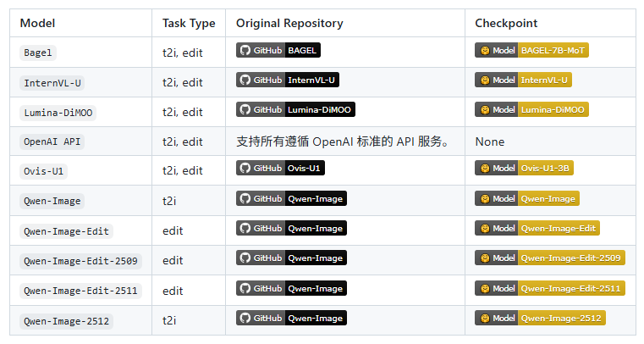Screen dimensions: 644x344
Task: Click the Qwen-Image-Edit-2509 model name code label
Action: [80, 261]
